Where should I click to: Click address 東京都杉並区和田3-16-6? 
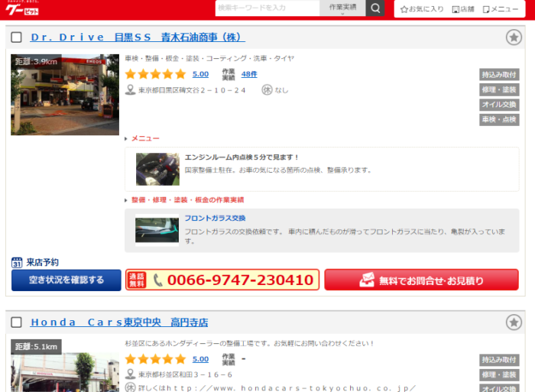(185, 374)
